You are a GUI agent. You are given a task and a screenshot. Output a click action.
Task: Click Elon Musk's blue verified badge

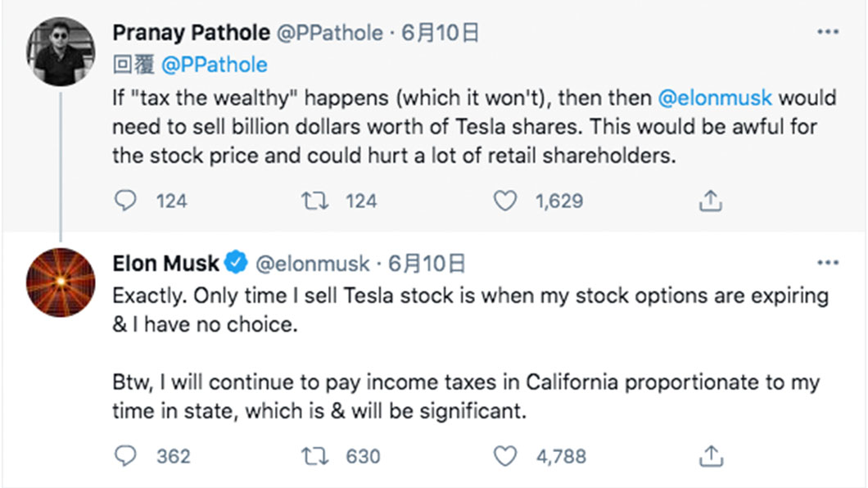click(237, 262)
